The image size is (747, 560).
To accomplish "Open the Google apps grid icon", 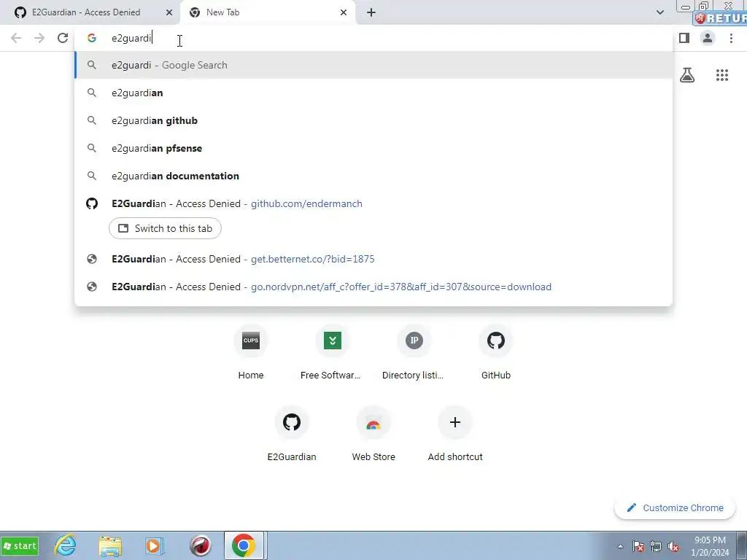I will point(722,75).
